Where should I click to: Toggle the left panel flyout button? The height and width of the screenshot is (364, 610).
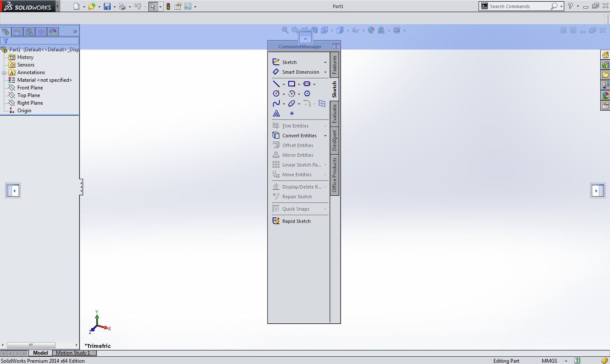(13, 191)
